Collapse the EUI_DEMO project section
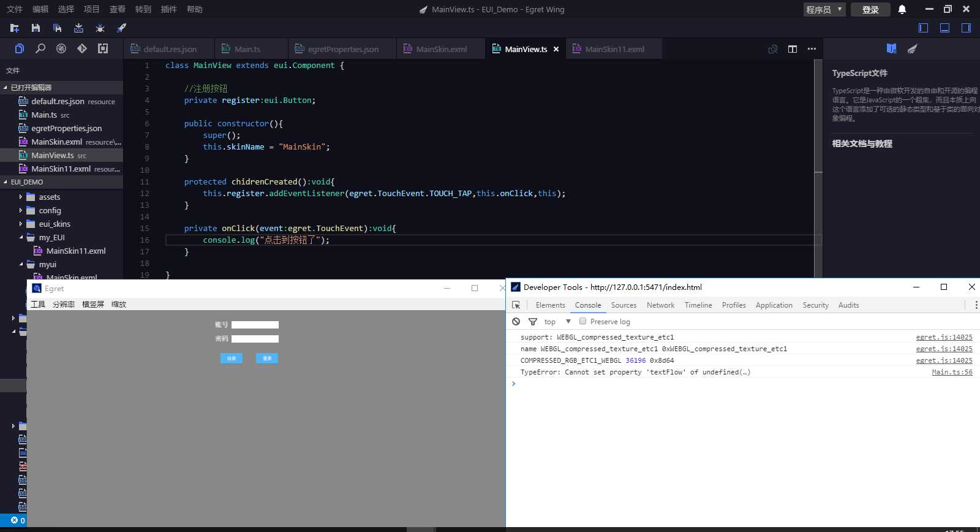The height and width of the screenshot is (532, 980). pos(61,182)
